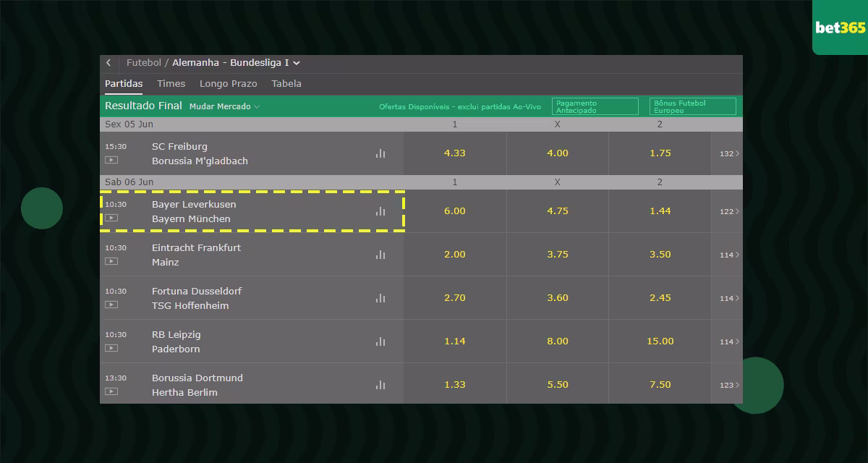Screen dimensions: 868x463
Task: Open stats chart for SC Freiburg match
Action: pyautogui.click(x=380, y=153)
